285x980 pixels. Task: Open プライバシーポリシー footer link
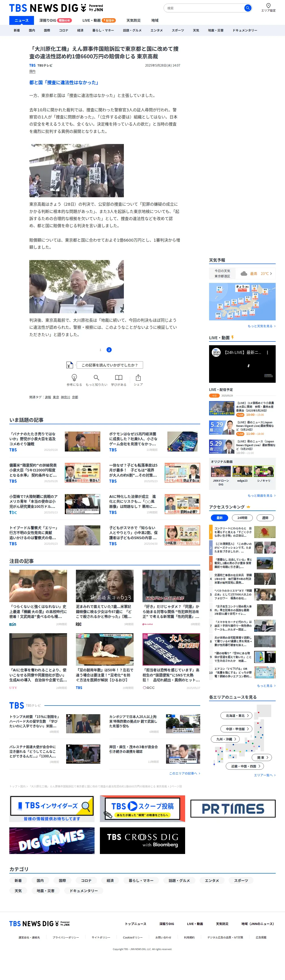[66, 937]
